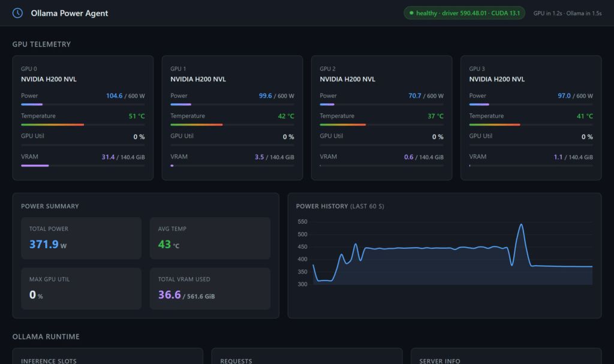Select the GPU 2 NVIDIA H200 NVL heading
The height and width of the screenshot is (364, 614).
348,79
